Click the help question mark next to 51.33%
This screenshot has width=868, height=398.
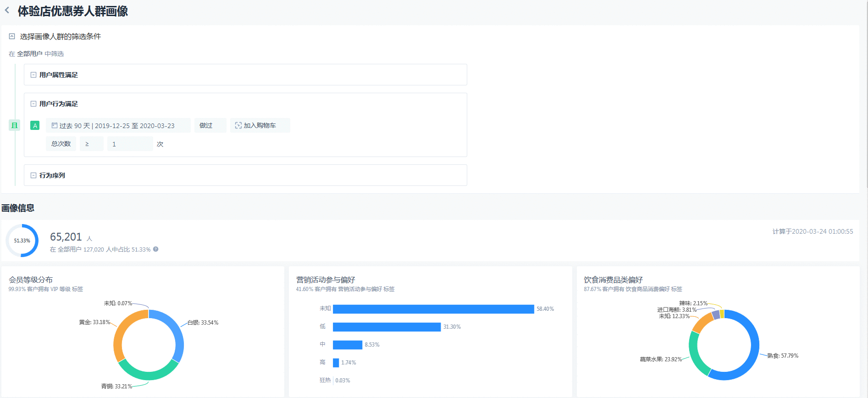pos(156,249)
